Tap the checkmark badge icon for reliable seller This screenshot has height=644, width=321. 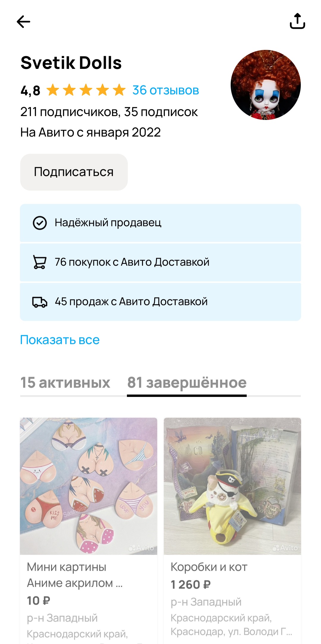point(40,223)
